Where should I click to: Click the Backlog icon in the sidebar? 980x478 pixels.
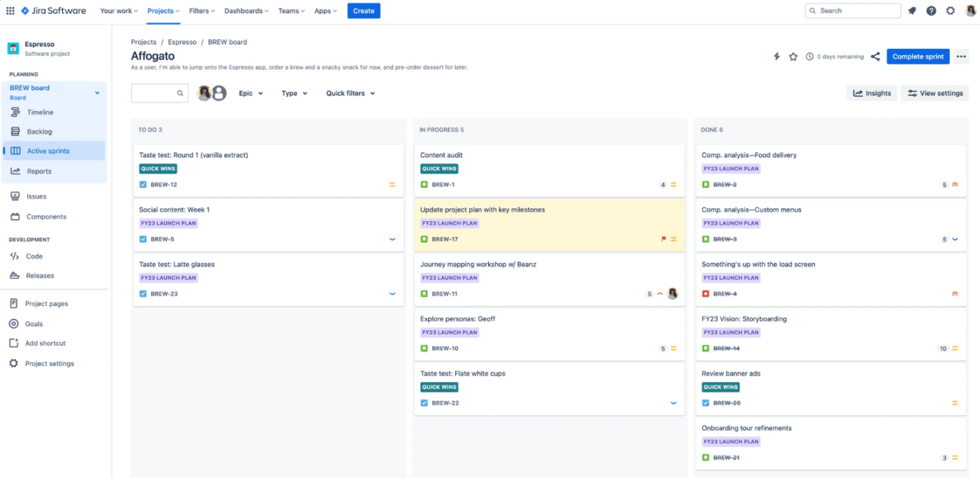[x=15, y=132]
